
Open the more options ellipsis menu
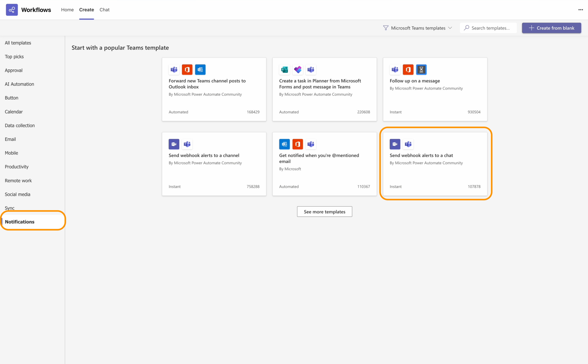click(x=580, y=10)
